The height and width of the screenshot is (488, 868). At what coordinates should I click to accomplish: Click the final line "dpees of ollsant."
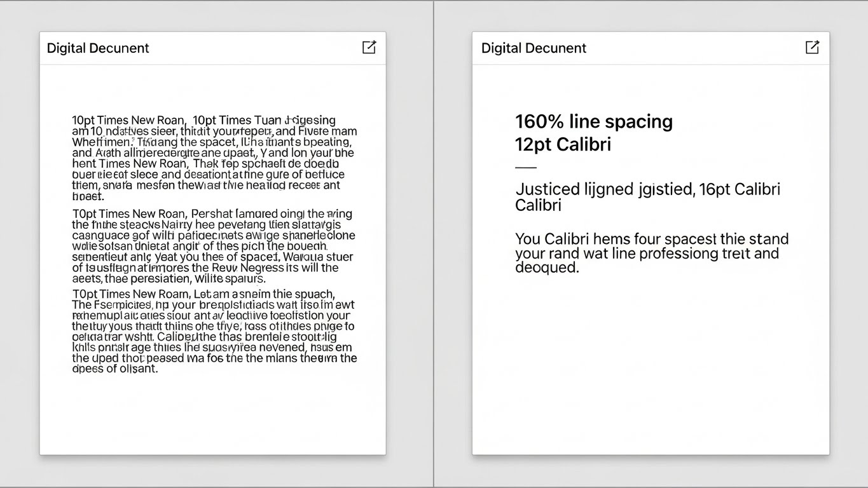coord(114,369)
